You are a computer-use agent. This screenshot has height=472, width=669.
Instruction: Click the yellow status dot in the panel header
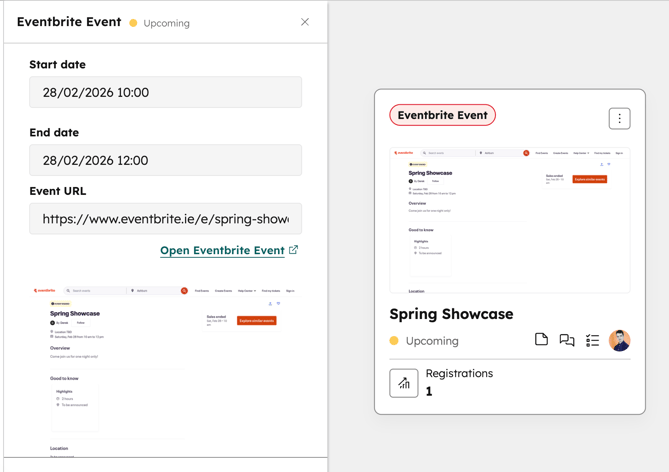(133, 23)
